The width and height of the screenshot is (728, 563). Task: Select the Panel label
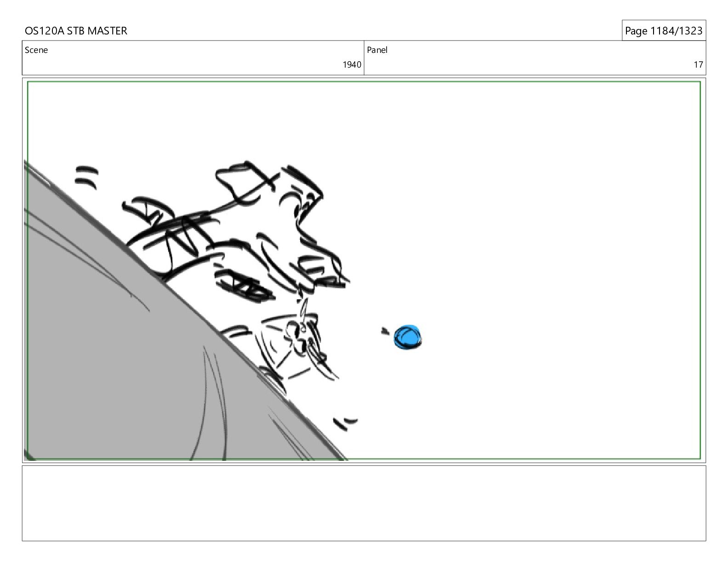point(377,50)
